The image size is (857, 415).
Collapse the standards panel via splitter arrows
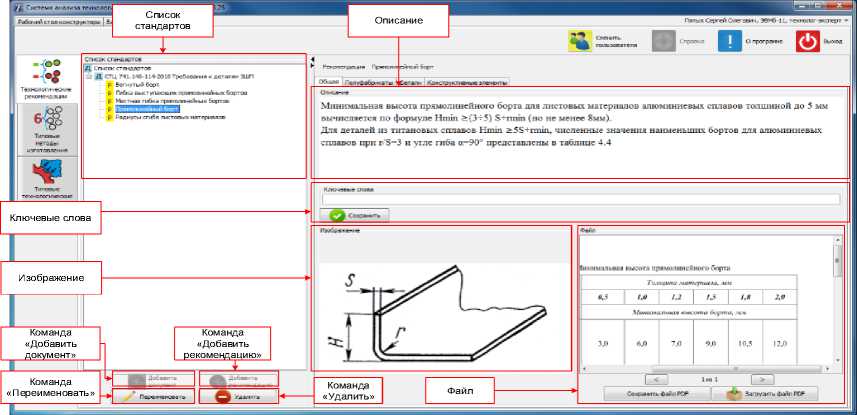click(310, 62)
